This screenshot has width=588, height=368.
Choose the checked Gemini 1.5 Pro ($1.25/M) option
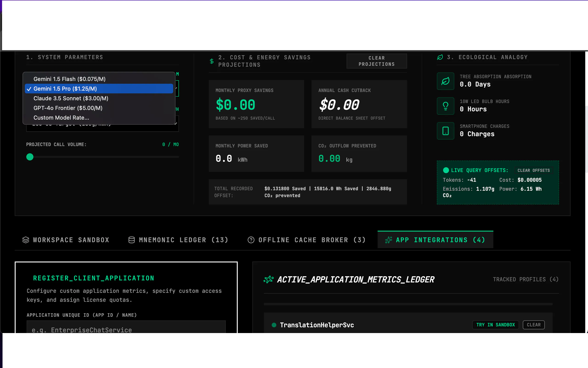99,89
